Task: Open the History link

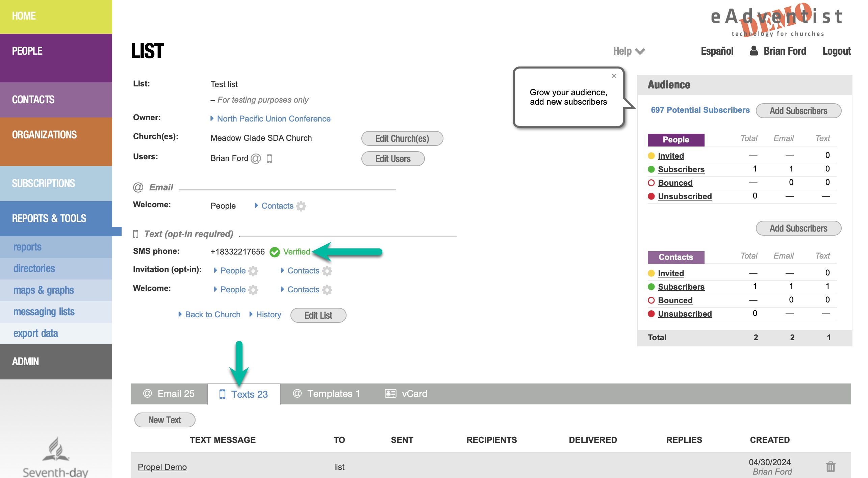Action: point(268,315)
